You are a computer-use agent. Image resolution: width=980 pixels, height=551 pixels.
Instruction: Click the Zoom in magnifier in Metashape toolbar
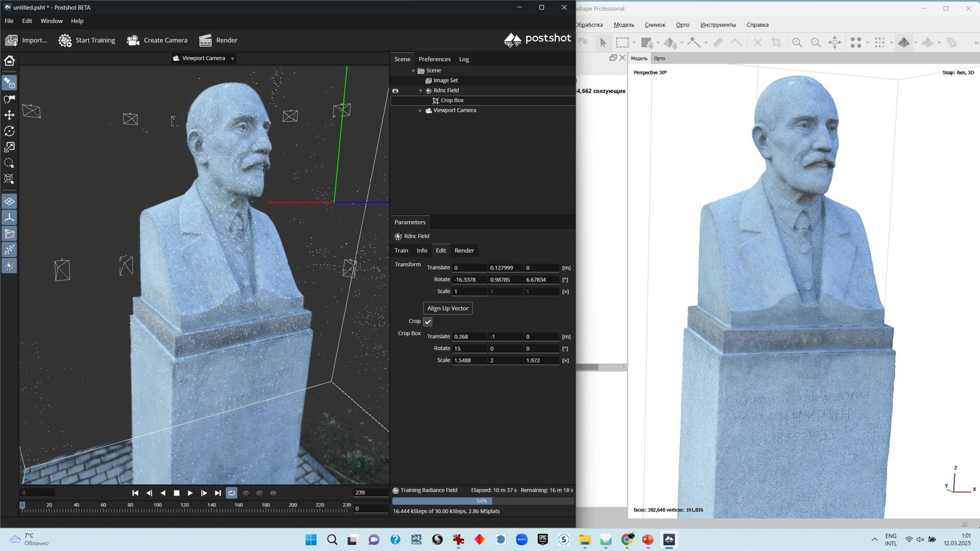[x=797, y=43]
